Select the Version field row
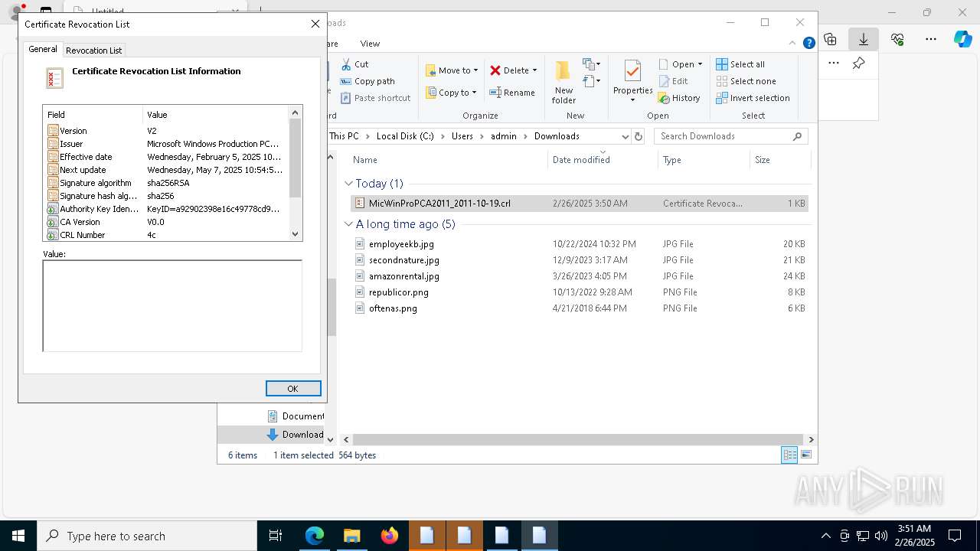The image size is (980, 551). 165,131
